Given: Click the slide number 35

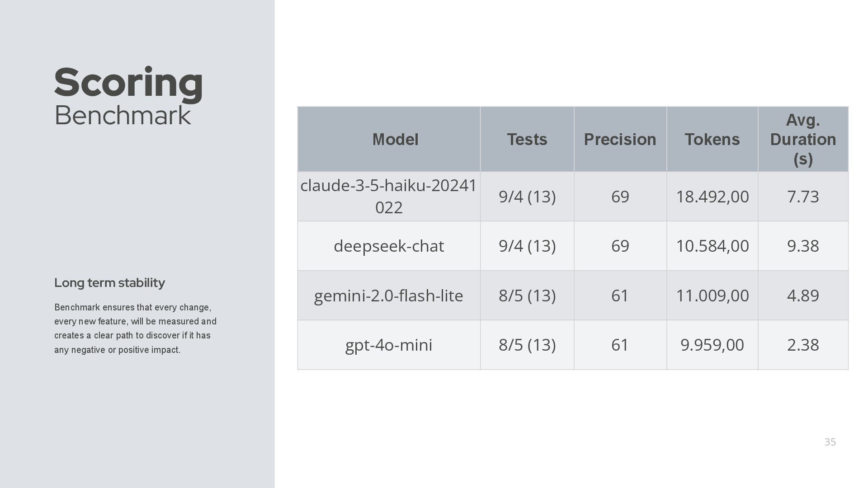Looking at the screenshot, I should point(830,442).
